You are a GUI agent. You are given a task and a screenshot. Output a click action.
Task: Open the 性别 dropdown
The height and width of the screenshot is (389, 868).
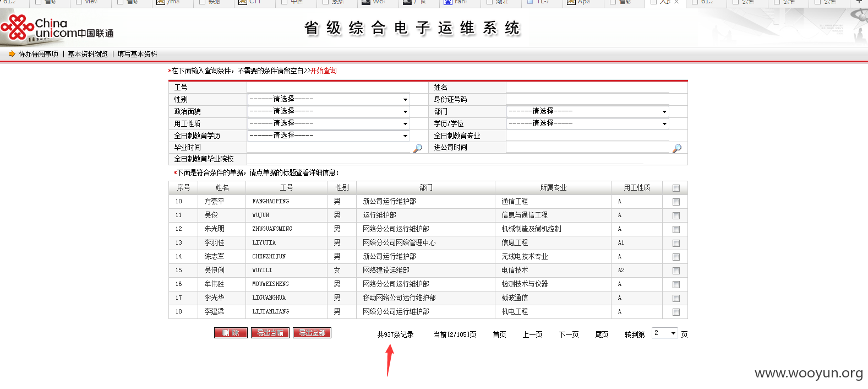pyautogui.click(x=329, y=99)
